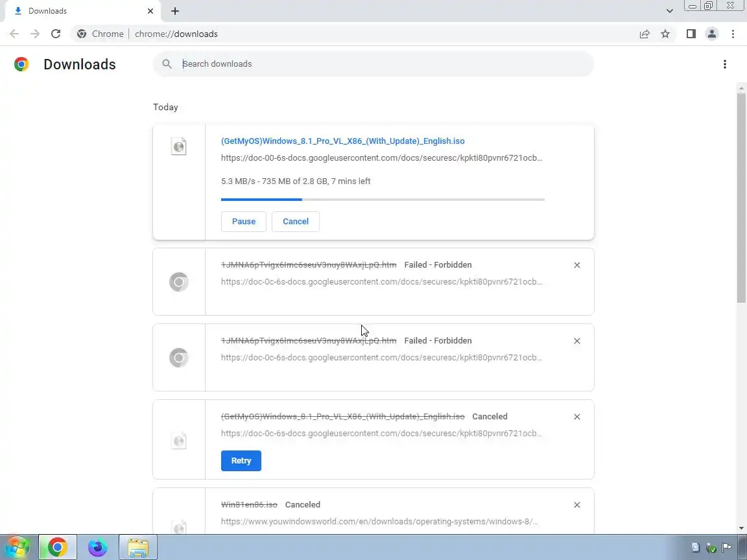Open the tab search chevron
Screen dimensions: 747x560
[669, 11]
